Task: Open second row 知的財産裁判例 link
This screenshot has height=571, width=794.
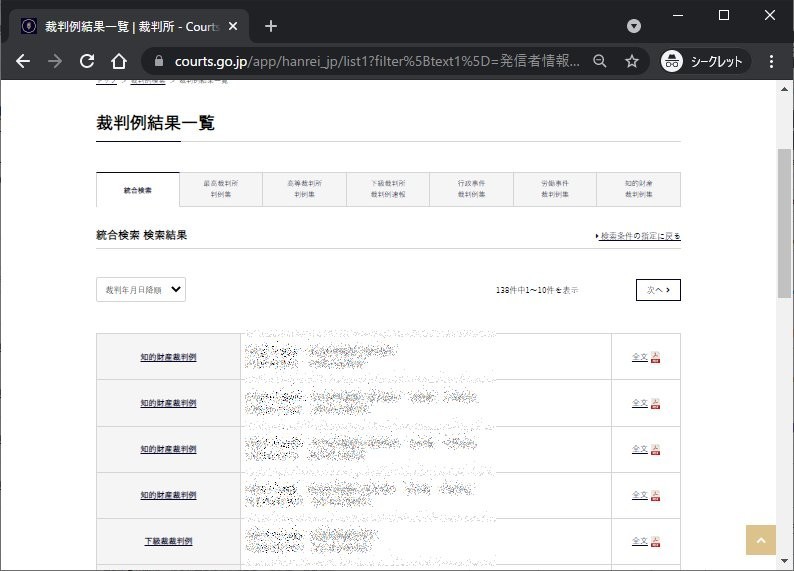Action: point(168,403)
